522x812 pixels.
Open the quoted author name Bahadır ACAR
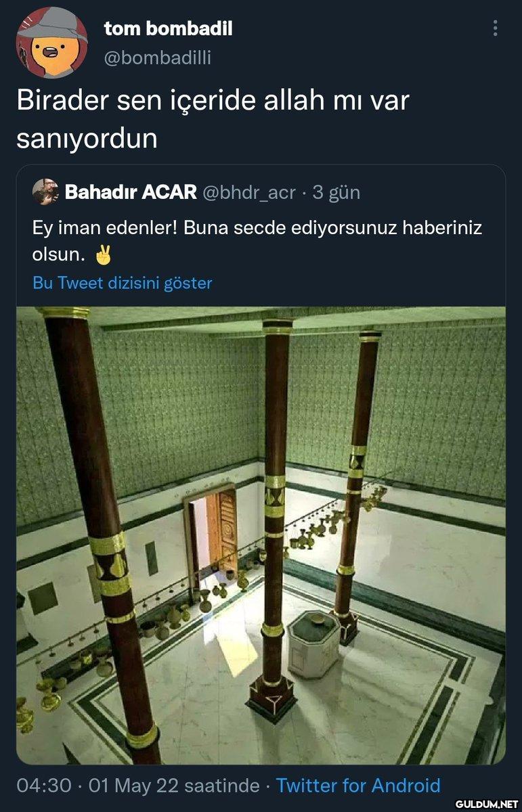[131, 193]
